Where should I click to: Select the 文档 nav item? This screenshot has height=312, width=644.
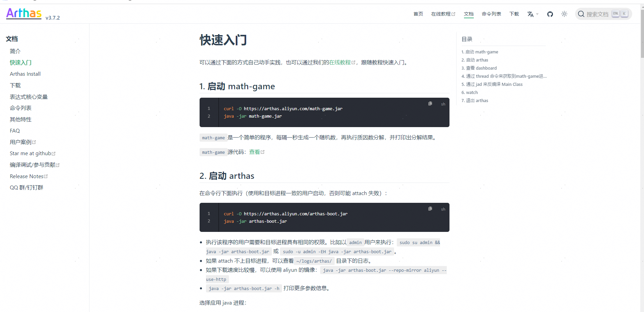469,14
